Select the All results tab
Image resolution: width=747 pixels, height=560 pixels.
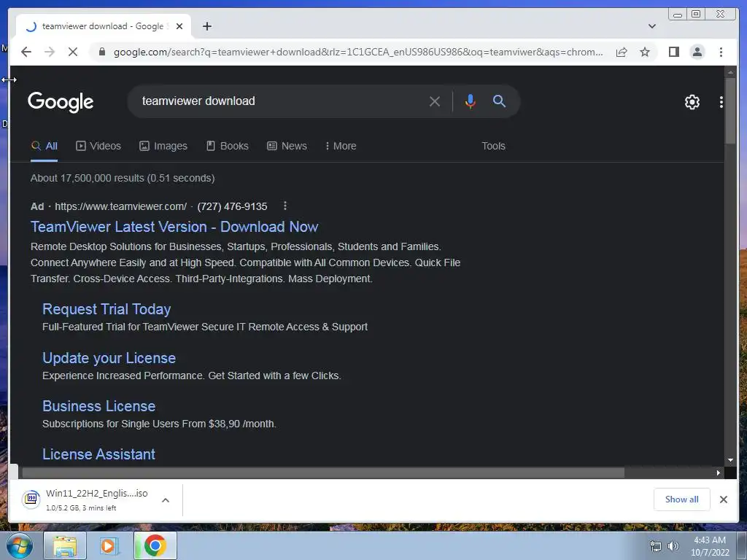point(44,146)
